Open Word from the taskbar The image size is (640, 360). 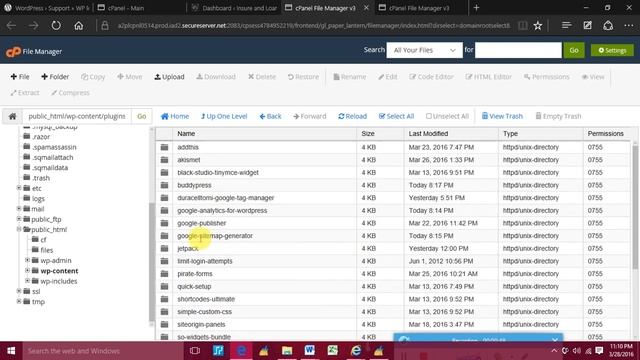point(309,351)
